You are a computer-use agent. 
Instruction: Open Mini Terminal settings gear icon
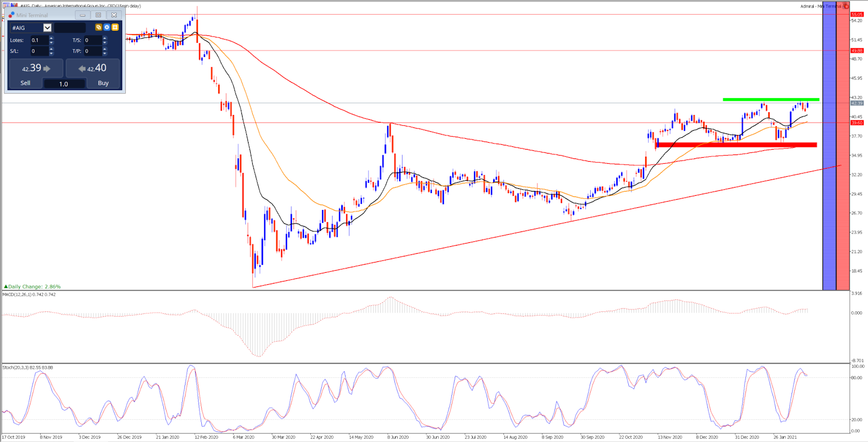click(107, 27)
